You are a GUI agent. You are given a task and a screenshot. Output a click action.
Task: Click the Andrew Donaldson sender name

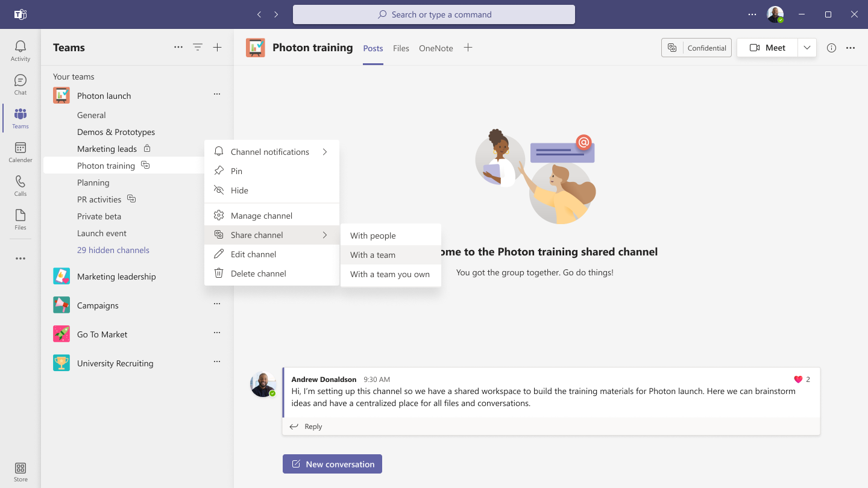point(324,380)
